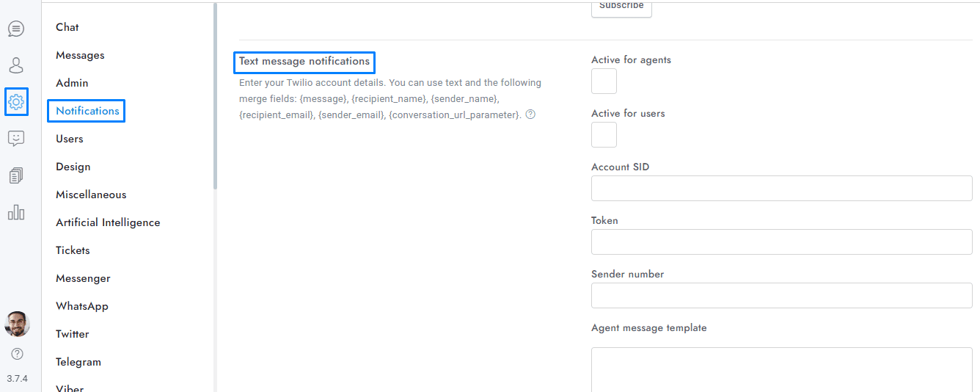Click the Account SID input field
Viewport: 980px width, 392px height.
pyautogui.click(x=781, y=189)
